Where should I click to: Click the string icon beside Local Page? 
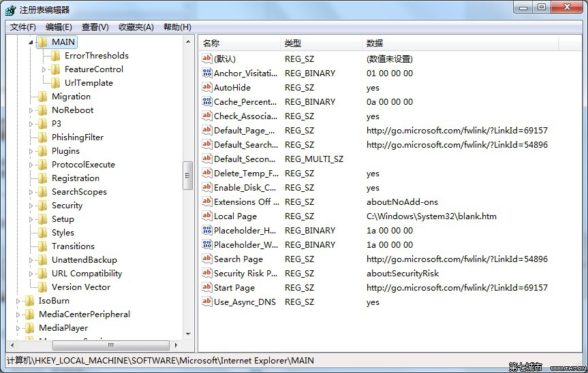pyautogui.click(x=207, y=216)
